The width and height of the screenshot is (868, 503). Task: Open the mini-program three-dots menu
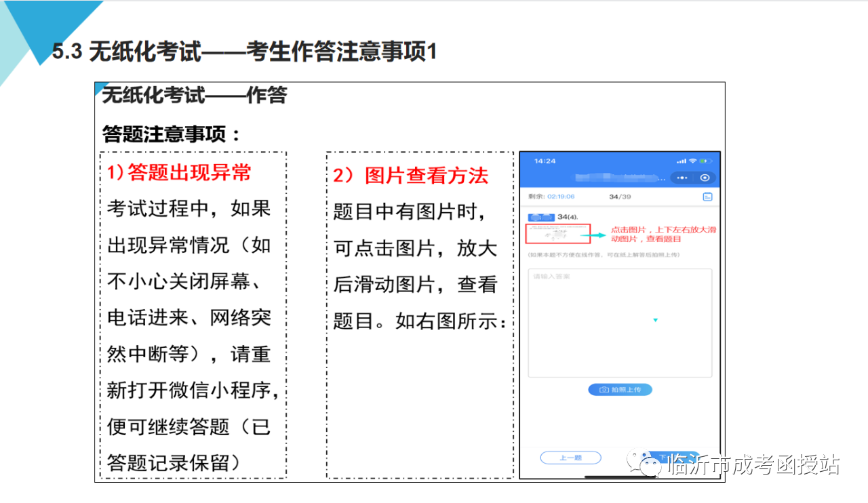point(681,178)
